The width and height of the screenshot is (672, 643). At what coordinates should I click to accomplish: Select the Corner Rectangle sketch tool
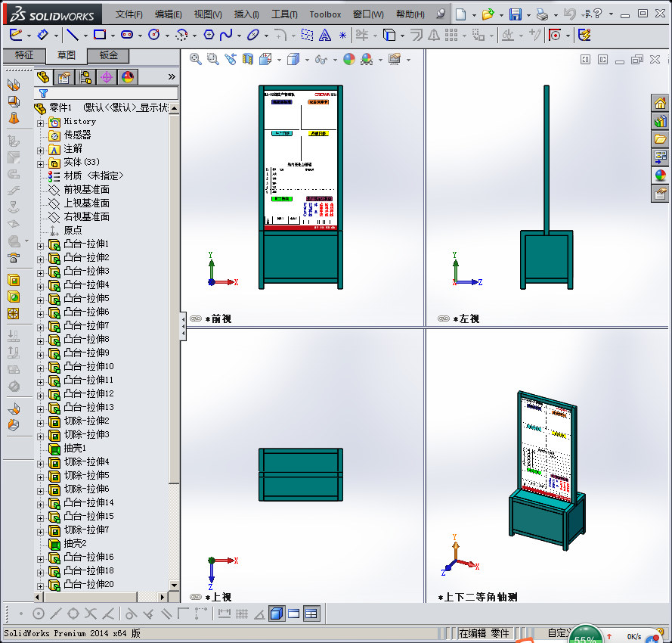click(100, 35)
